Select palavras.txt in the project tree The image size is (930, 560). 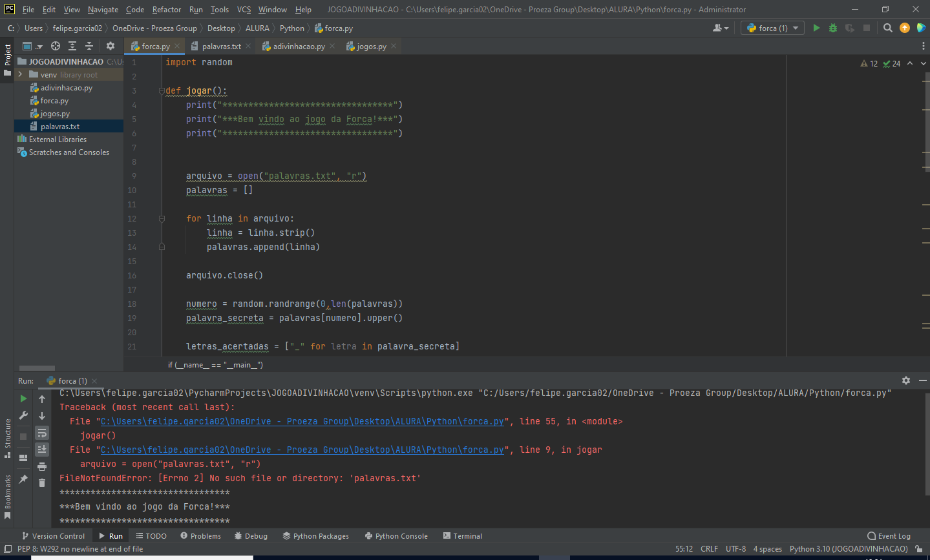tap(60, 127)
